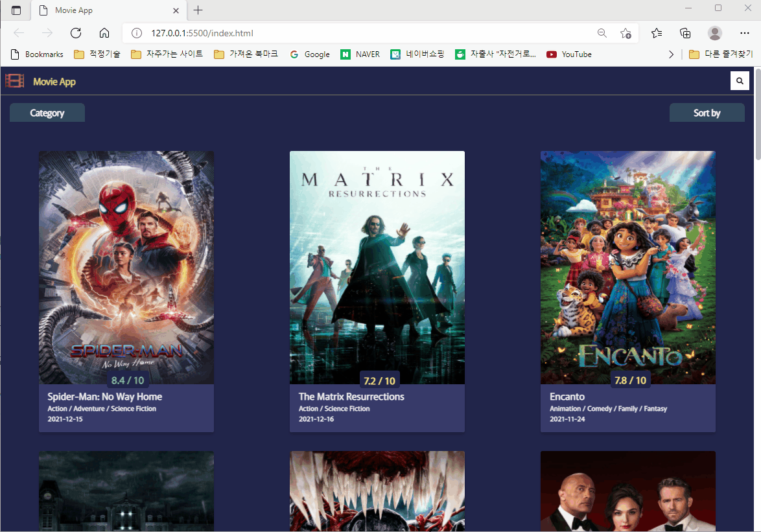
Task: Toggle the vertical tabs icon
Action: click(16, 10)
